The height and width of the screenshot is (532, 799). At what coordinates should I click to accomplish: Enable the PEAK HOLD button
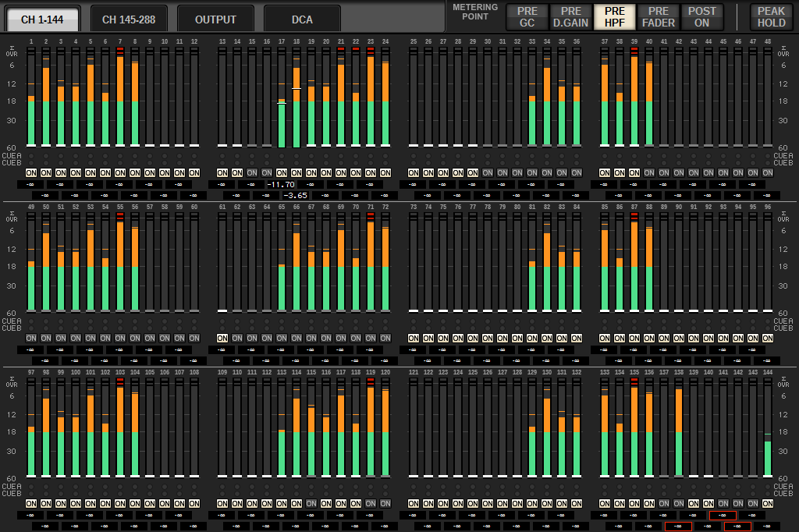[x=772, y=17]
